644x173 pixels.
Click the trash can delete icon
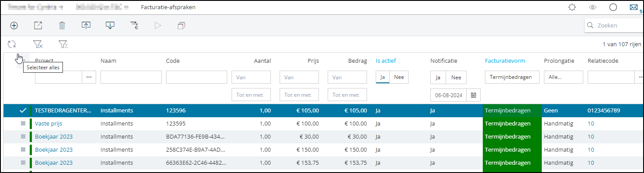coord(62,25)
